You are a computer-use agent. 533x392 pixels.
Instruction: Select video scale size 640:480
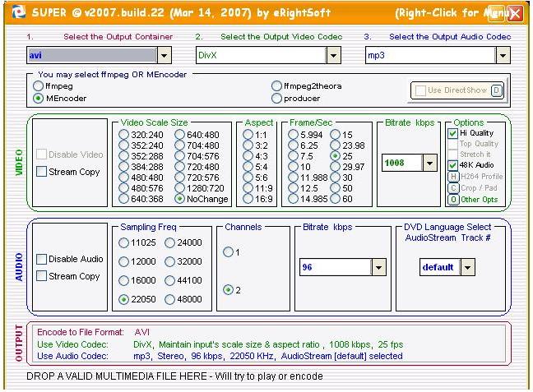tap(179, 135)
